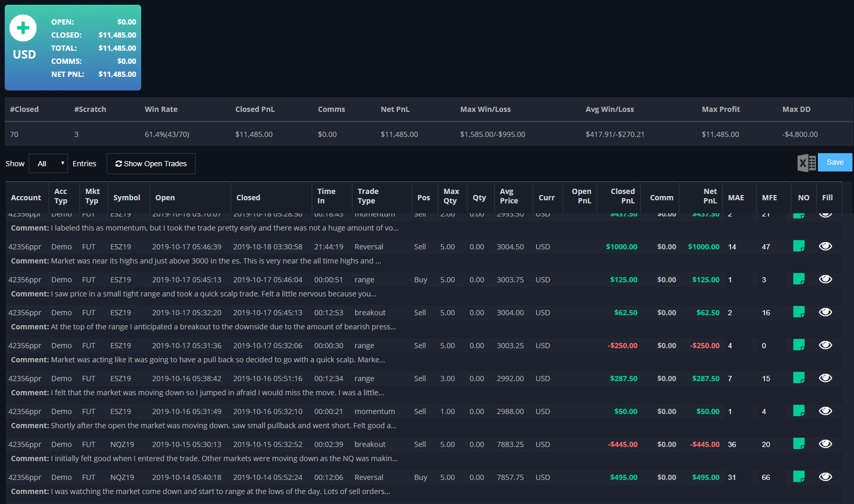The height and width of the screenshot is (504, 854).
Task: Open note icon for the $1000.00 Reversal trade
Action: (799, 246)
